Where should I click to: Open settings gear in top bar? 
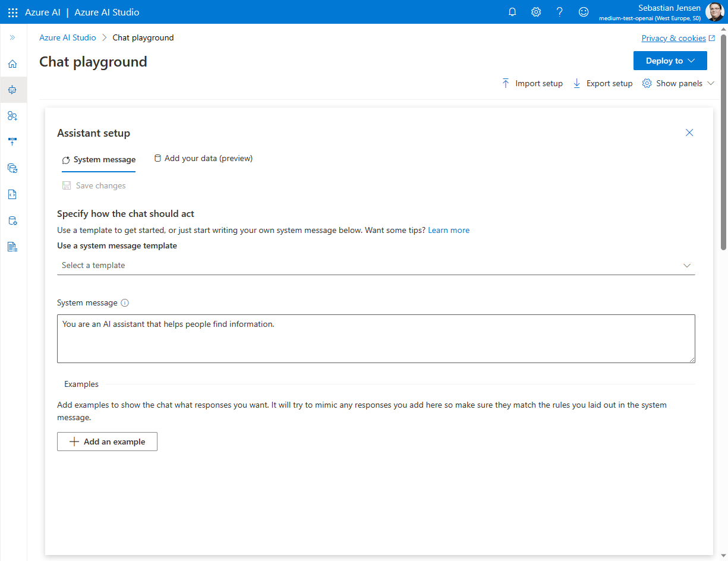[536, 12]
